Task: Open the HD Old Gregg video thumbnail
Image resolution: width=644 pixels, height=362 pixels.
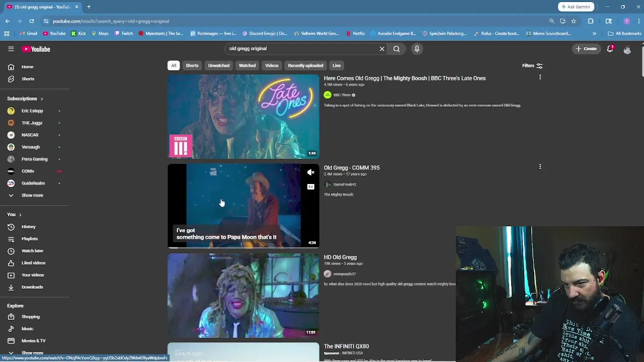Action: click(244, 296)
